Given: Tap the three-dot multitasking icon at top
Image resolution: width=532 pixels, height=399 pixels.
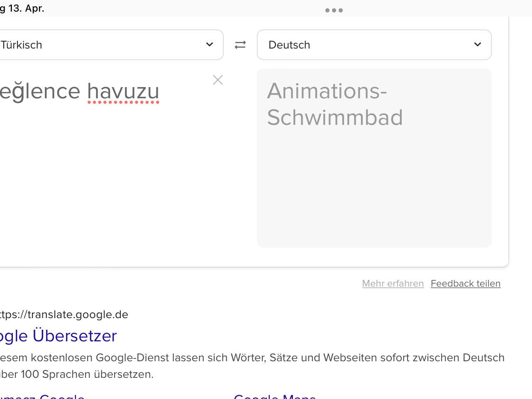Looking at the screenshot, I should coord(334,10).
